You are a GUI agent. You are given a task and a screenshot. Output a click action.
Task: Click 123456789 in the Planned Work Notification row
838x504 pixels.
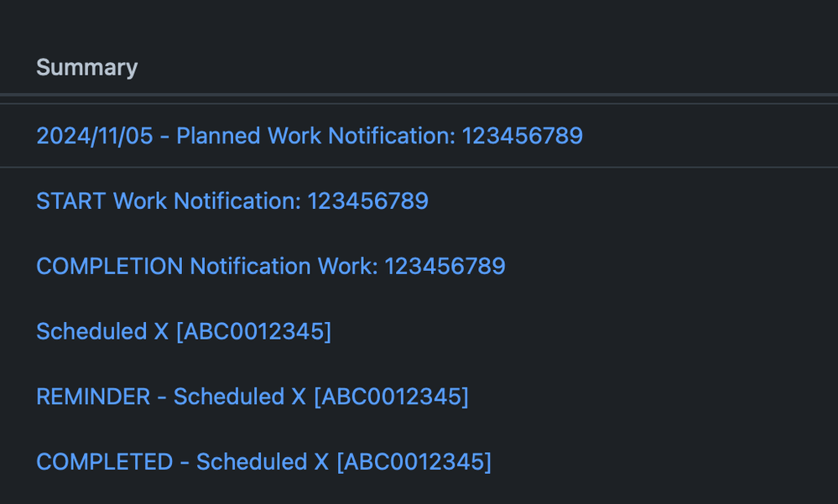[x=522, y=136]
